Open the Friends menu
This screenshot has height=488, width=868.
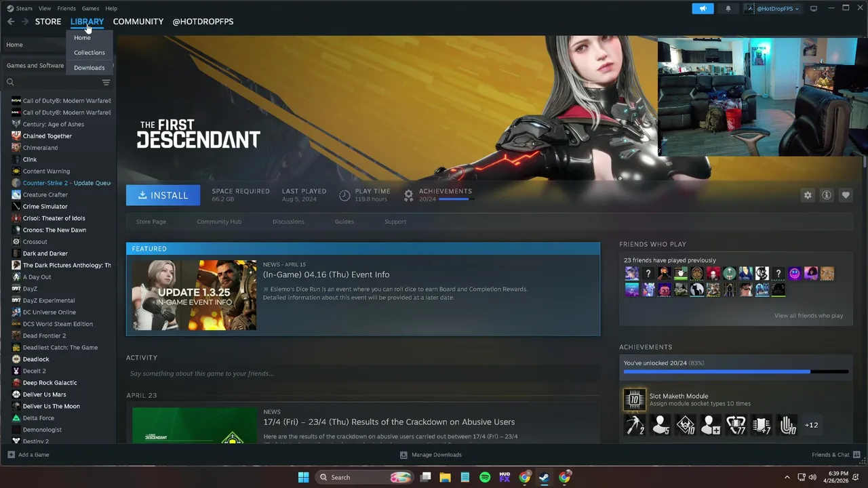[x=66, y=8]
